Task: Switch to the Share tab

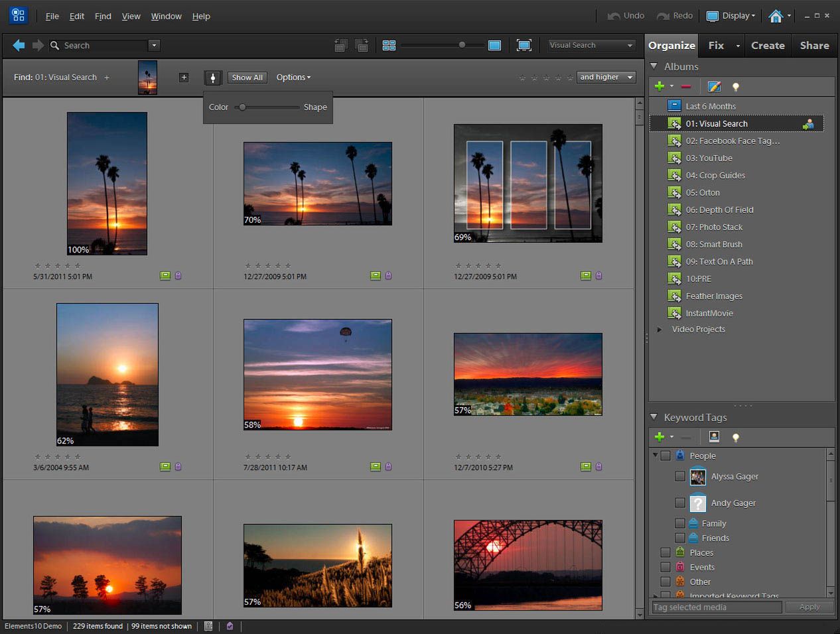Action: point(814,45)
